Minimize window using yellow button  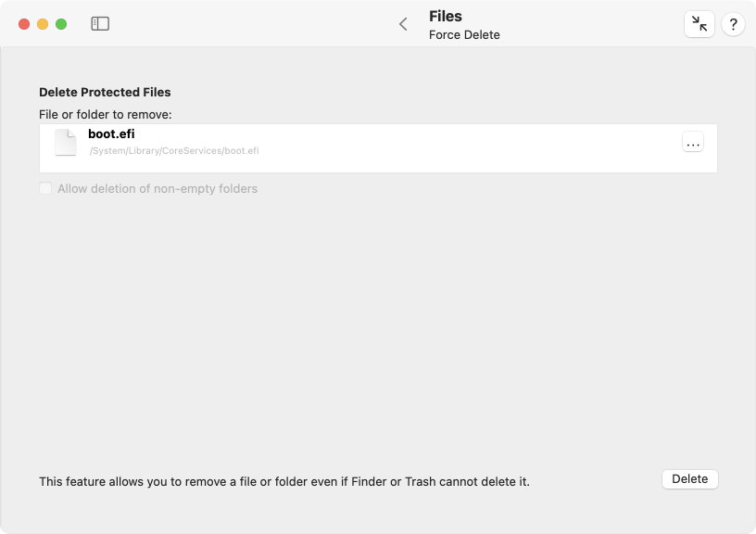tap(43, 24)
